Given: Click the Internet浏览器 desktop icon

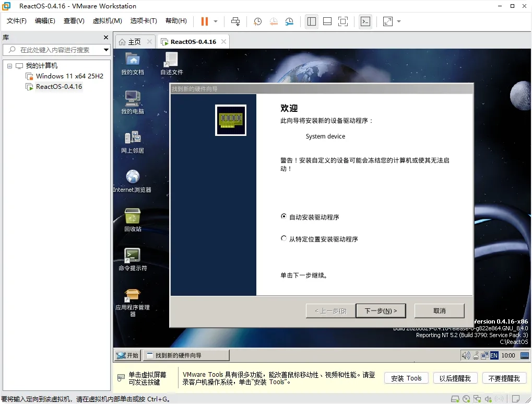Looking at the screenshot, I should [x=132, y=181].
